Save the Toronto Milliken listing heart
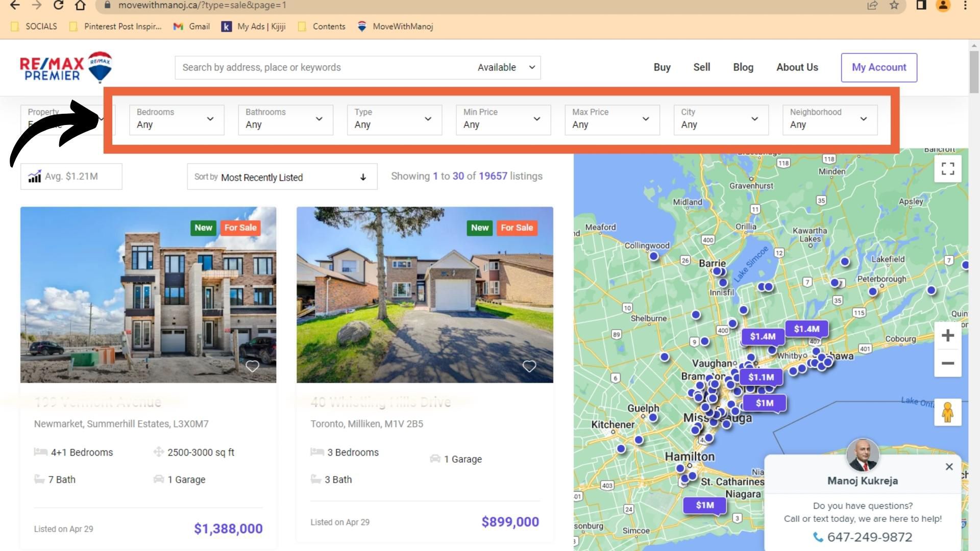980x551 pixels. [x=529, y=366]
